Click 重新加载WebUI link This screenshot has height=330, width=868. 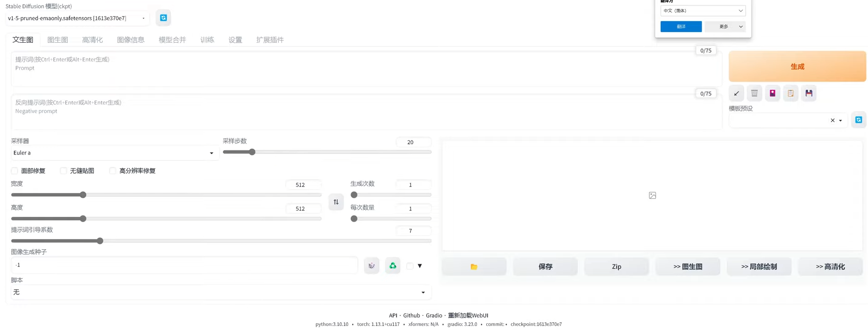point(468,315)
